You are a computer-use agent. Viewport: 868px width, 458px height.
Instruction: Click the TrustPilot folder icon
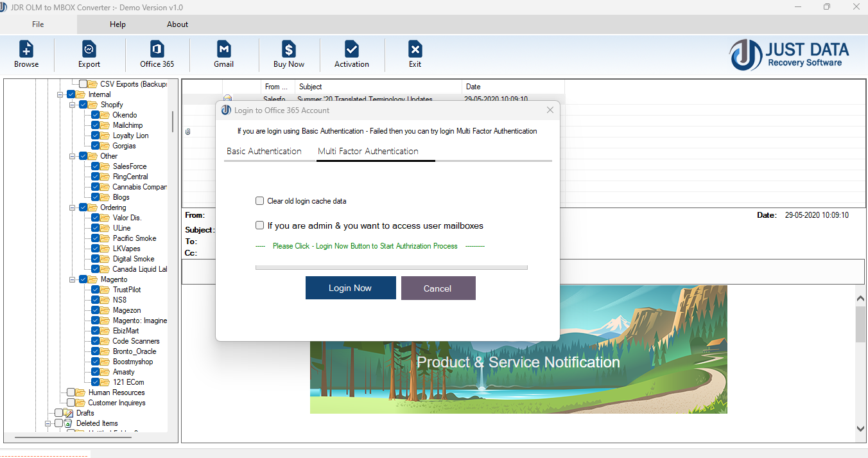(105, 290)
